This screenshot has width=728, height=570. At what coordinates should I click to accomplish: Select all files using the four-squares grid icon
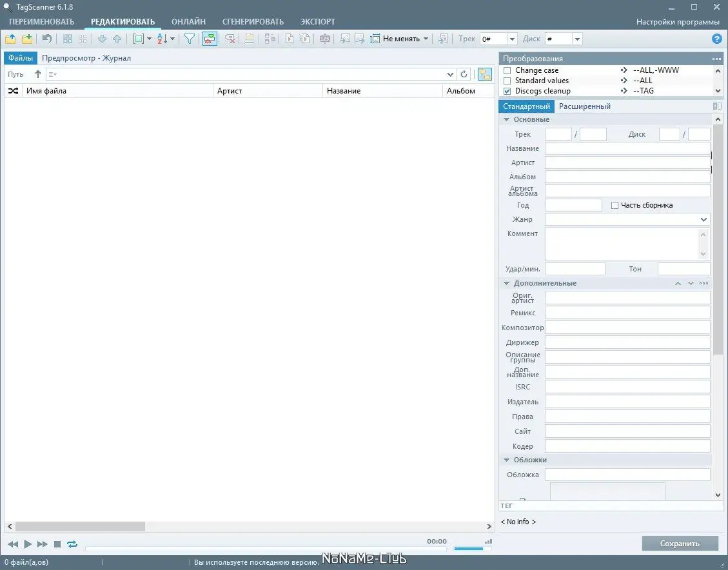tap(68, 39)
